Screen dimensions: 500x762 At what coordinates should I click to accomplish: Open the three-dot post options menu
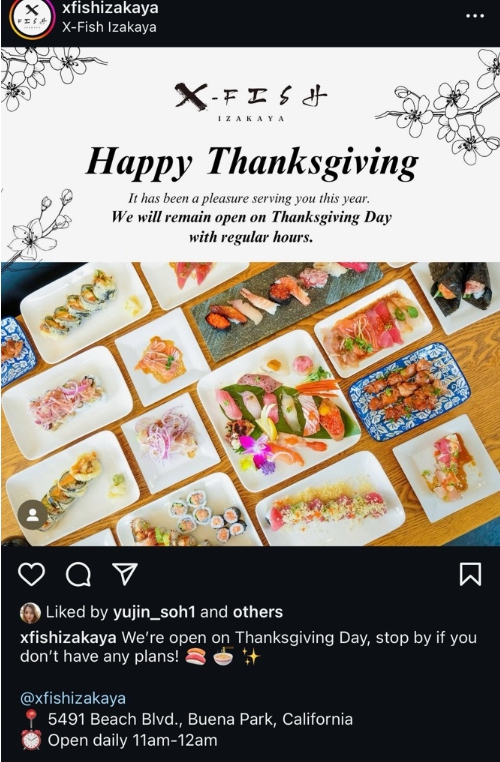tap(475, 16)
